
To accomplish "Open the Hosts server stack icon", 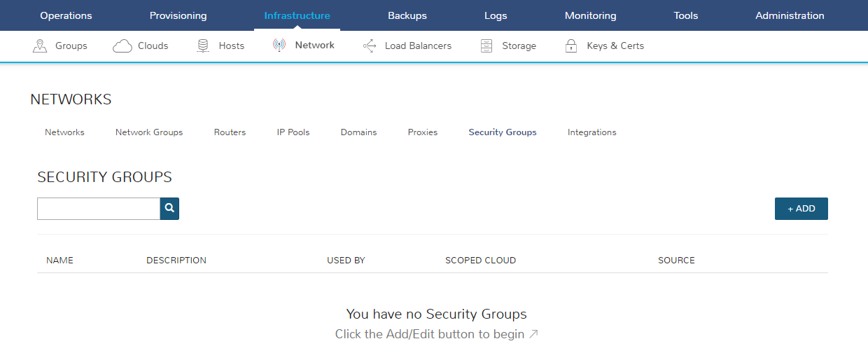I will 203,46.
